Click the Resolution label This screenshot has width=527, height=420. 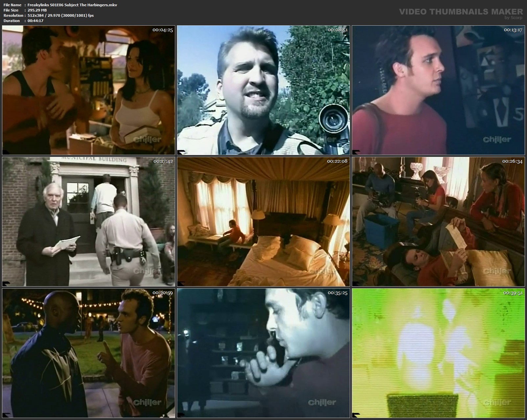[x=13, y=15]
